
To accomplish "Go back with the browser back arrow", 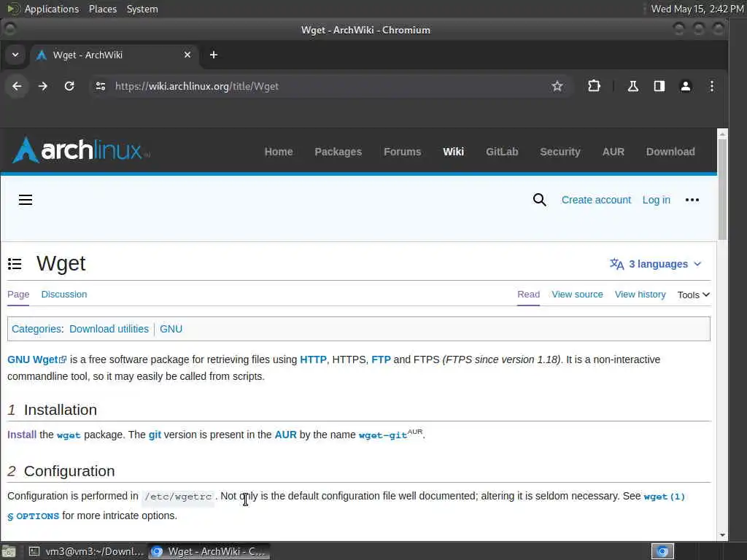I will [x=17, y=86].
